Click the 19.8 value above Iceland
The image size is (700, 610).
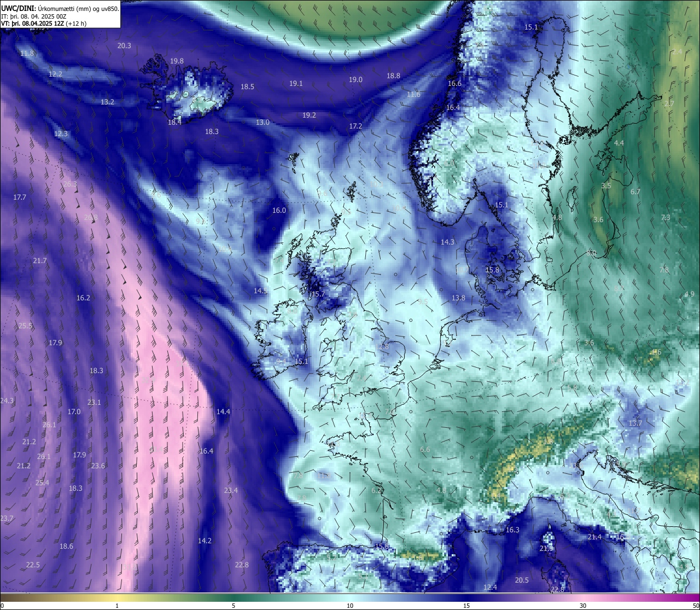177,61
